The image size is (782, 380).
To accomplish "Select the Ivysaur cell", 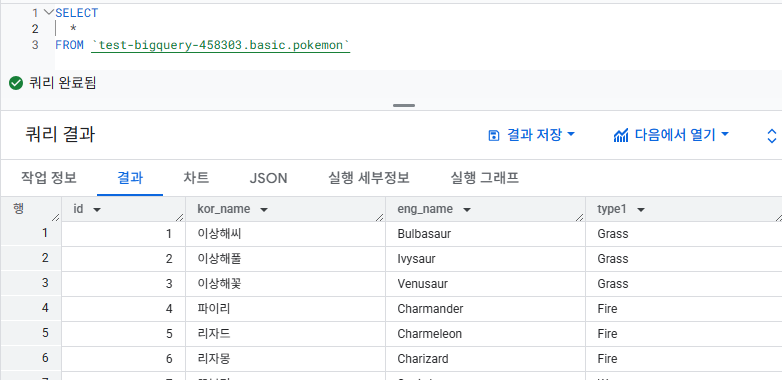I will tap(485, 259).
